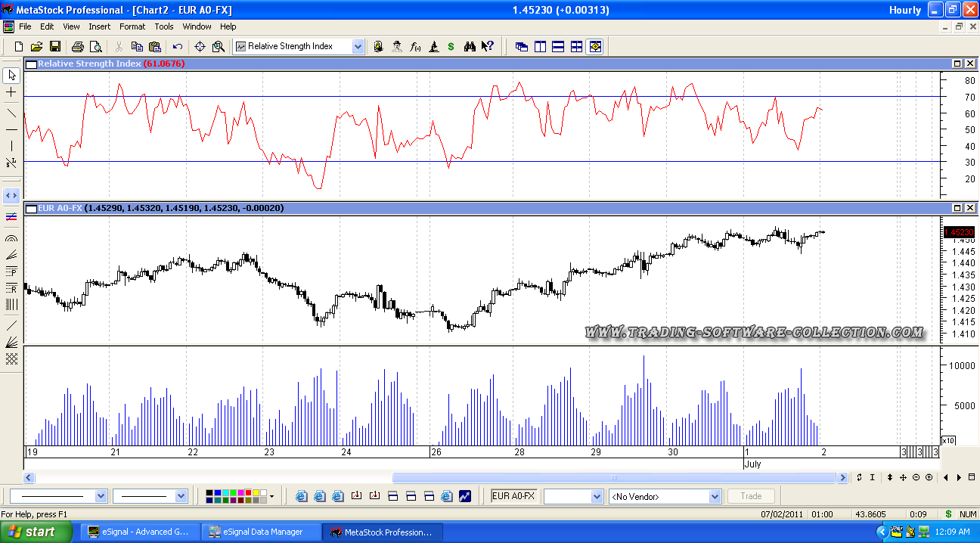Click the Undo arrow icon
The image size is (980, 543).
click(178, 47)
